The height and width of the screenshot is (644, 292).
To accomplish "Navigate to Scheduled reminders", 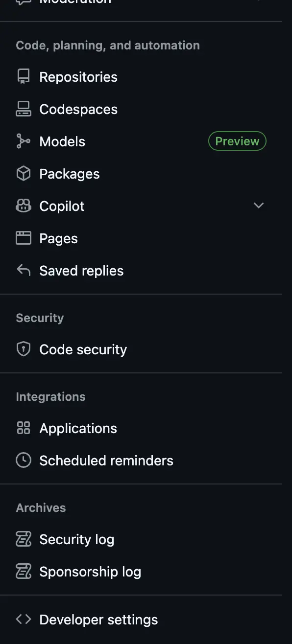I will click(x=106, y=460).
